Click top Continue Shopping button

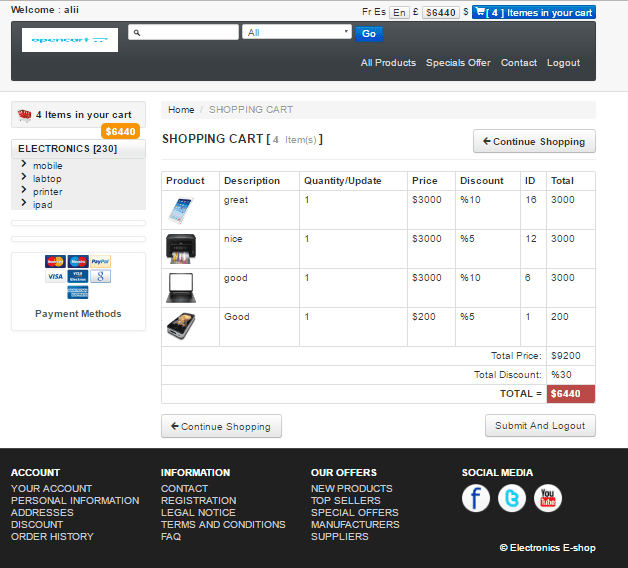click(x=534, y=141)
